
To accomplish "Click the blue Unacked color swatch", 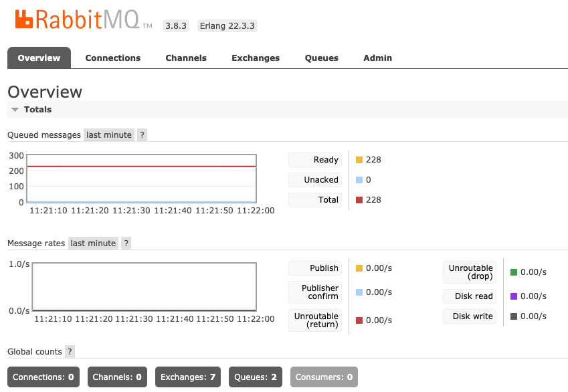I will coord(359,180).
